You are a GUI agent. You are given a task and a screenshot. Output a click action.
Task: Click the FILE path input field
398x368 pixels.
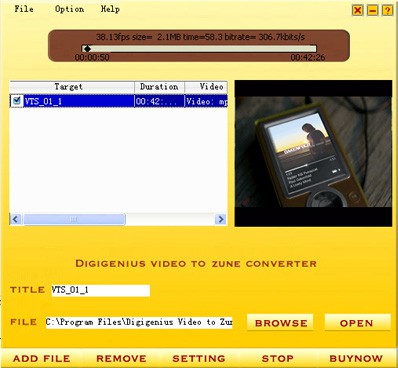[x=139, y=322]
